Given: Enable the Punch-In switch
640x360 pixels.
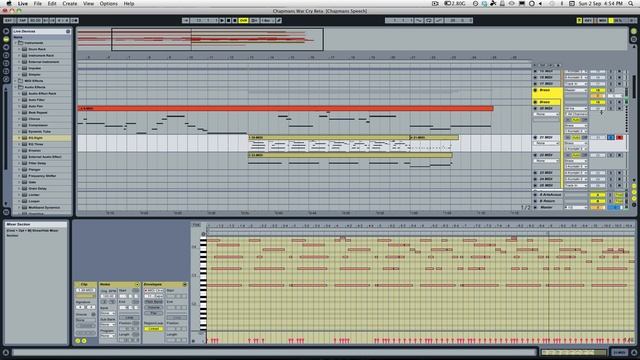Looking at the screenshot, I should pyautogui.click(x=418, y=20).
